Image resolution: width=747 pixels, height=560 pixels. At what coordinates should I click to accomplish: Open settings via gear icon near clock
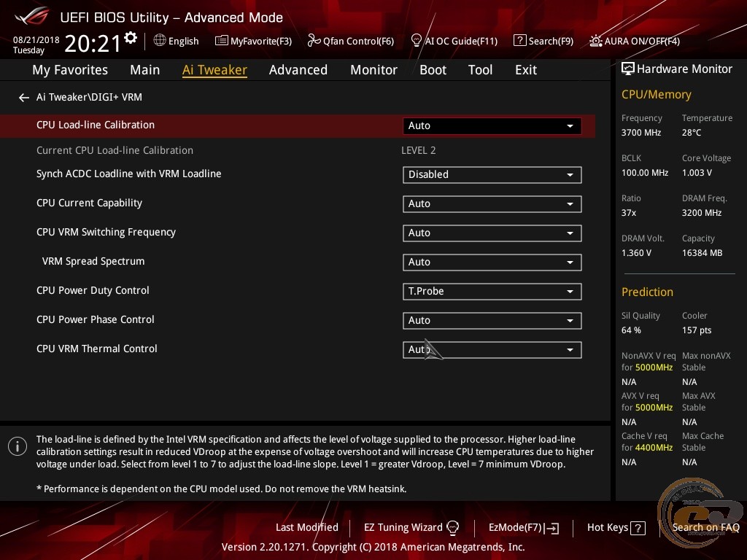coord(131,38)
